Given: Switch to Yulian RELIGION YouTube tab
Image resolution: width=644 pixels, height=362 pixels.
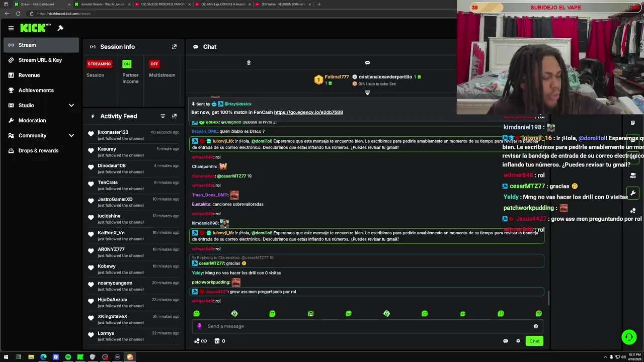Looking at the screenshot, I should coord(283,4).
